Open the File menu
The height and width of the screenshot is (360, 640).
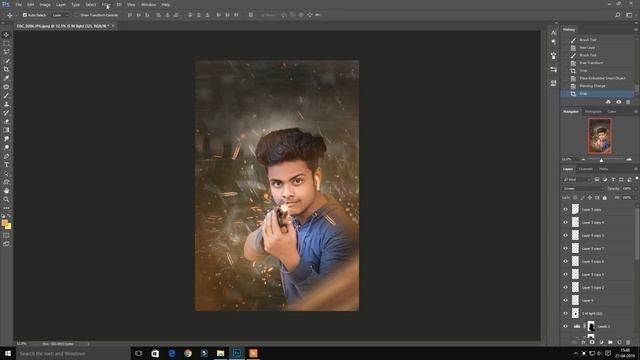(x=18, y=4)
